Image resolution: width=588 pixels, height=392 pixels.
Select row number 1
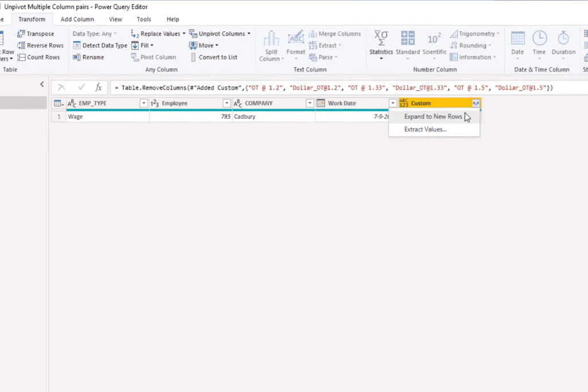(59, 117)
